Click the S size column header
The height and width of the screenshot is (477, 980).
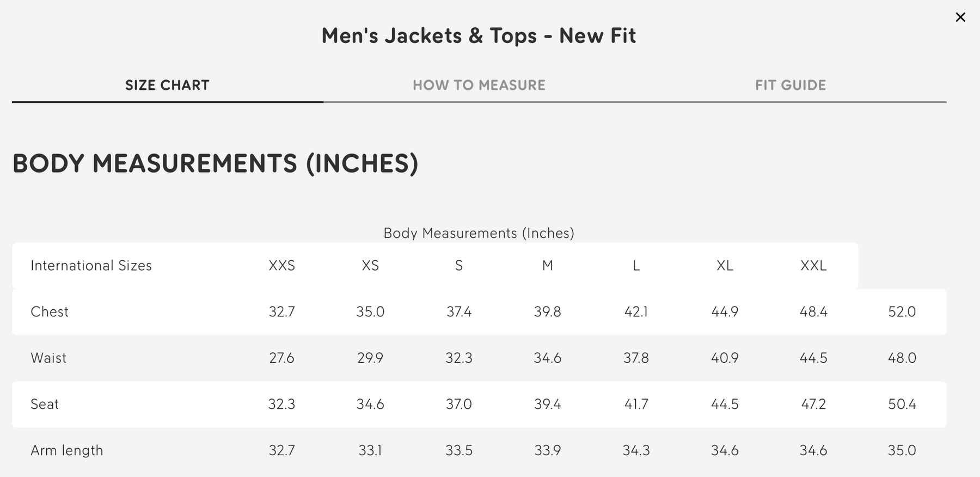coord(459,266)
